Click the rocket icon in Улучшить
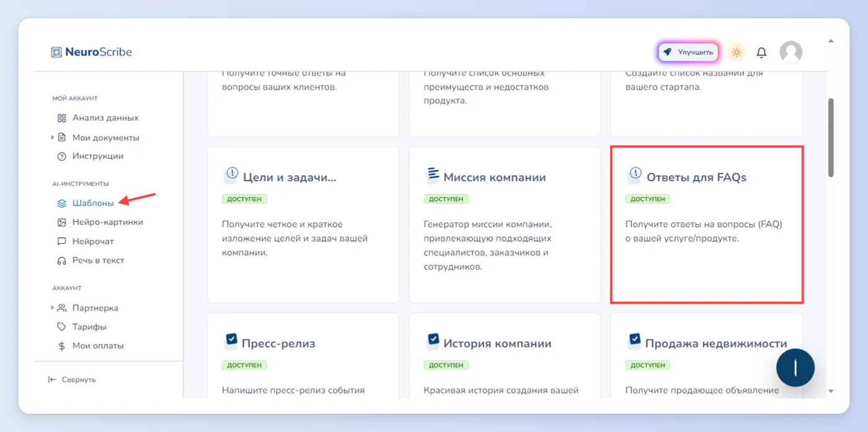Image resolution: width=868 pixels, height=432 pixels. tap(668, 53)
